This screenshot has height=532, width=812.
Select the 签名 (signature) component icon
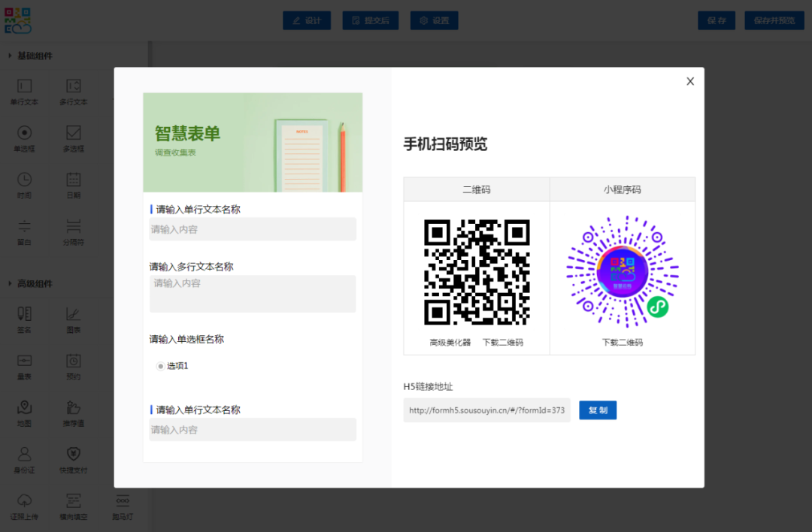pyautogui.click(x=24, y=319)
